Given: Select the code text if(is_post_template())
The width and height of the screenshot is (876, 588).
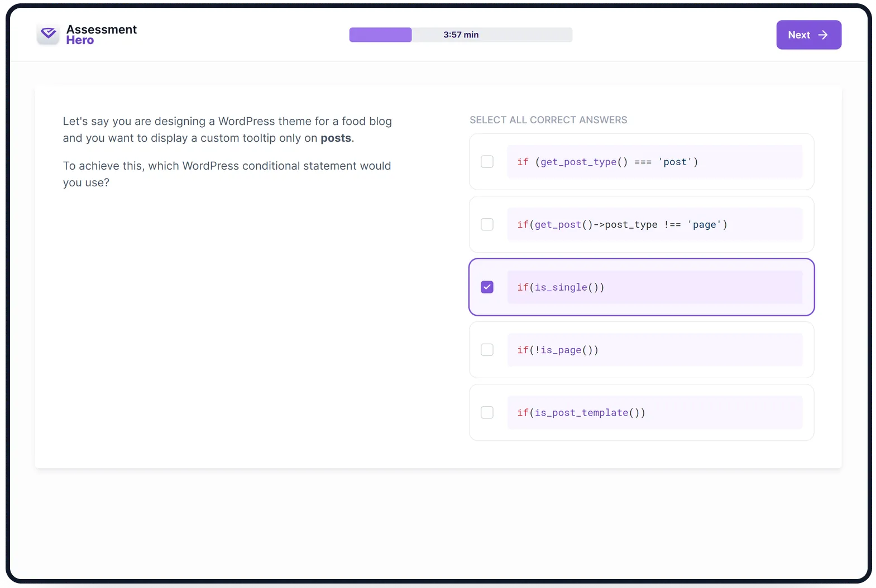Looking at the screenshot, I should pos(581,412).
